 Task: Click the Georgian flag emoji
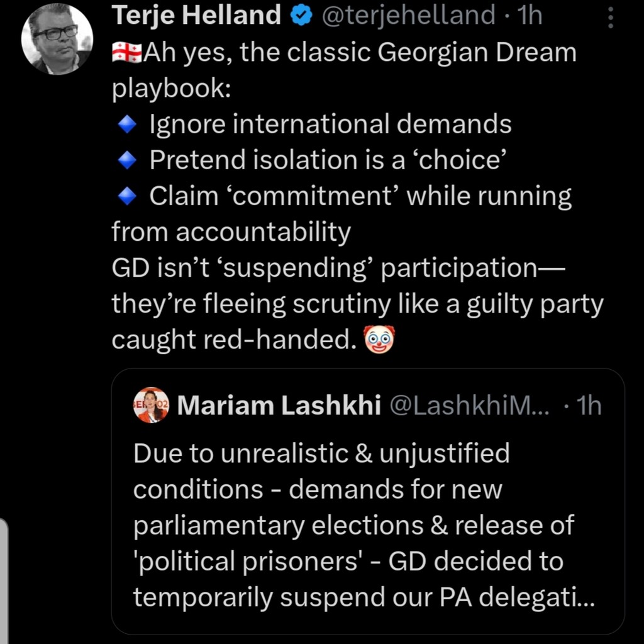(127, 53)
